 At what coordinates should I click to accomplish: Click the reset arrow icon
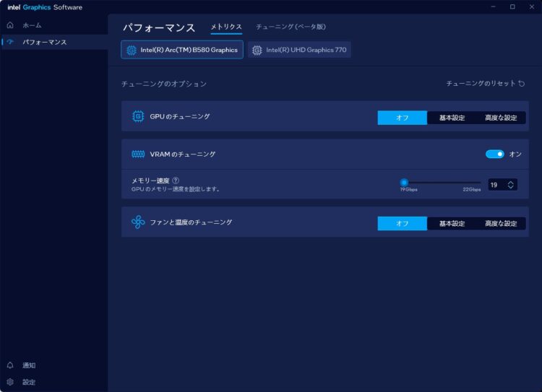click(522, 84)
